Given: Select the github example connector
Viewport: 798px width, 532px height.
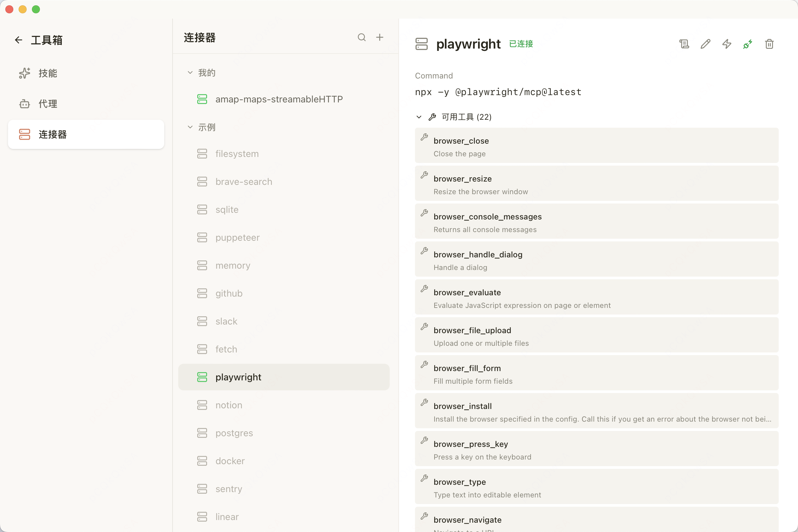Looking at the screenshot, I should click(229, 293).
